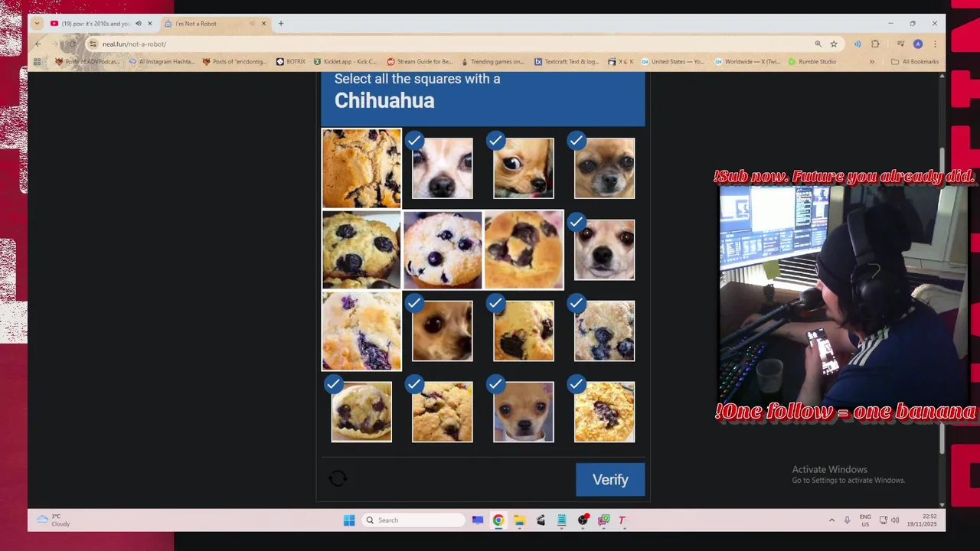
Task: Open the tab search dropdown in Chrome
Action: [37, 24]
